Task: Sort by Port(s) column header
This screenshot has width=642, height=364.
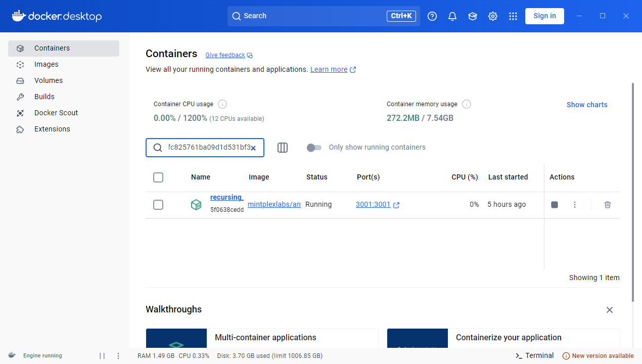Action: point(369,177)
